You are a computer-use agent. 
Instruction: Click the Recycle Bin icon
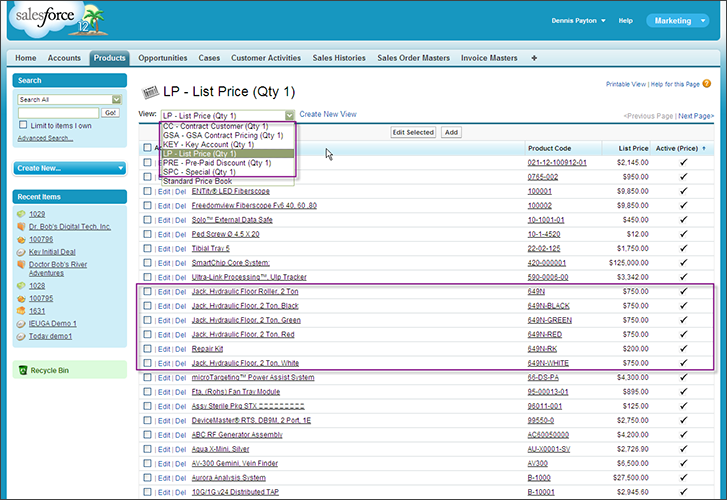23,370
